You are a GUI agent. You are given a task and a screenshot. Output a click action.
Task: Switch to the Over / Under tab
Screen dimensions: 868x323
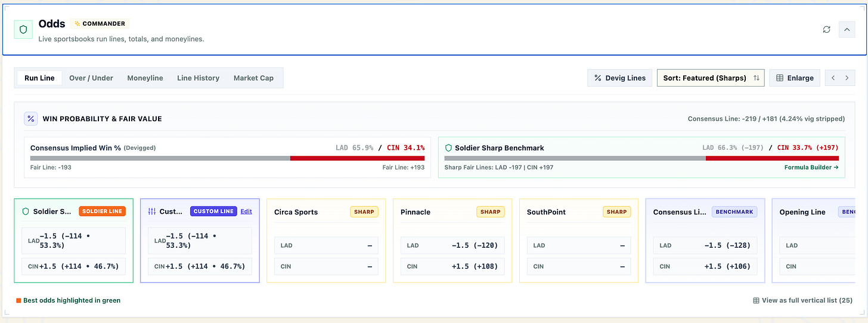coord(91,78)
